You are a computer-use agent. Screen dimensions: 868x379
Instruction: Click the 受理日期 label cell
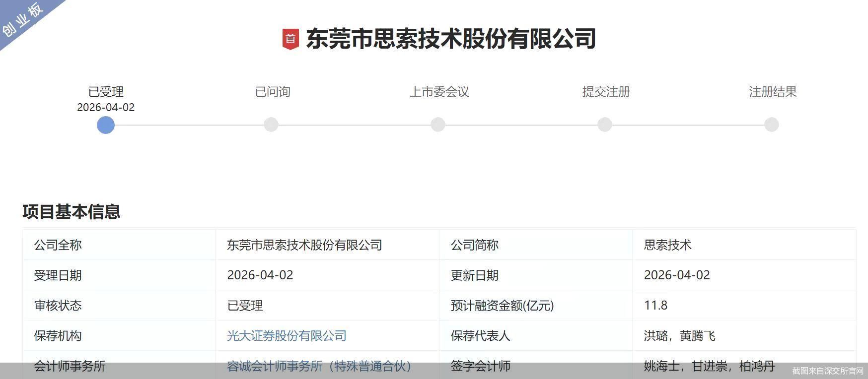(x=119, y=275)
